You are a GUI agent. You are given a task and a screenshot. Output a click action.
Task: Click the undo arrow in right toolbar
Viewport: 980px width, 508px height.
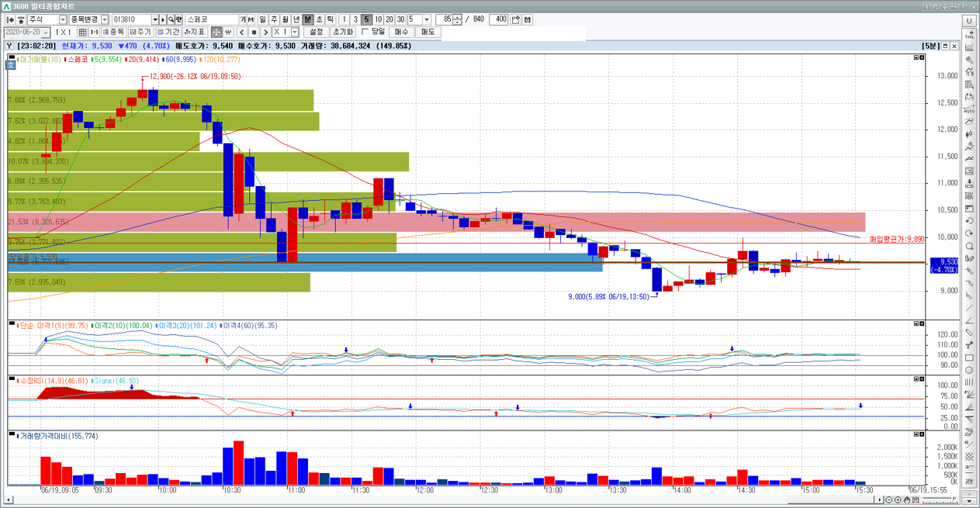[968, 221]
